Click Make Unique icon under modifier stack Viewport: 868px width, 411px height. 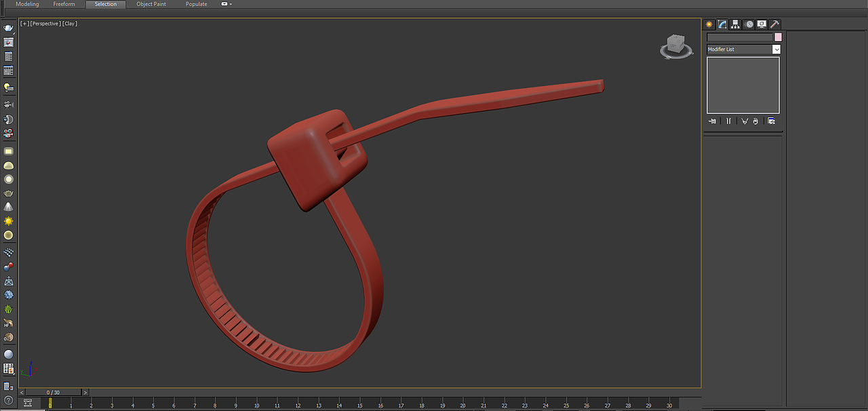coord(745,121)
